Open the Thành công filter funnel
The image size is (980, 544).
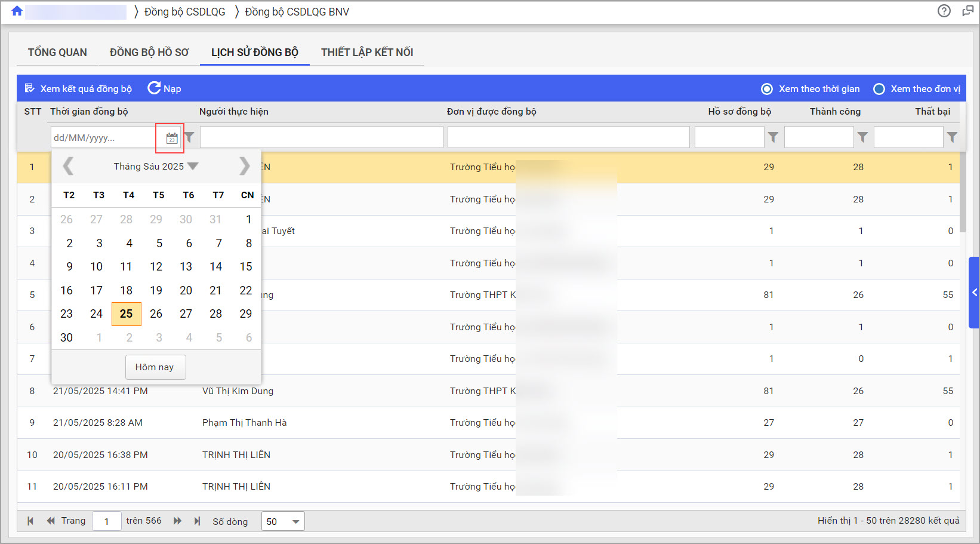[x=862, y=137]
